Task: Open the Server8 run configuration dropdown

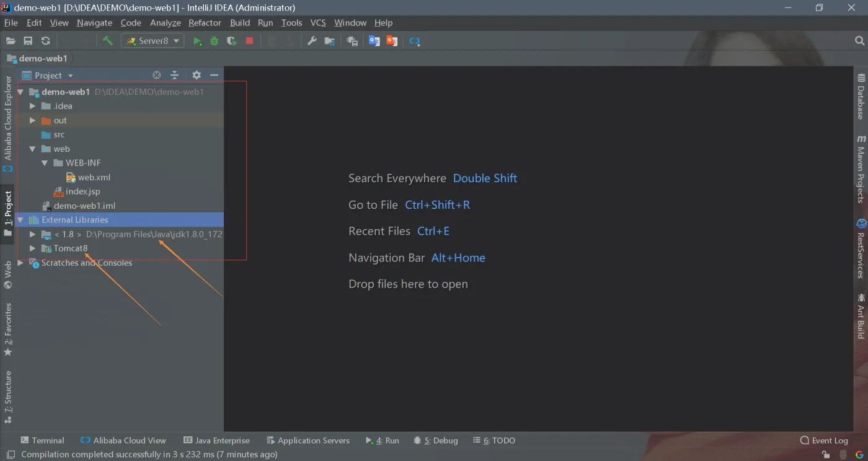Action: pyautogui.click(x=153, y=41)
